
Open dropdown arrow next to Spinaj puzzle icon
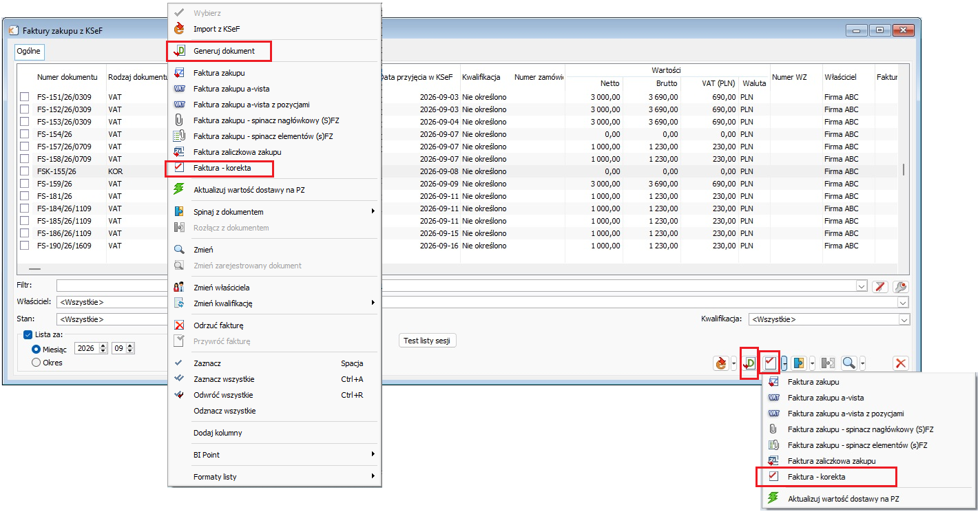(x=812, y=363)
